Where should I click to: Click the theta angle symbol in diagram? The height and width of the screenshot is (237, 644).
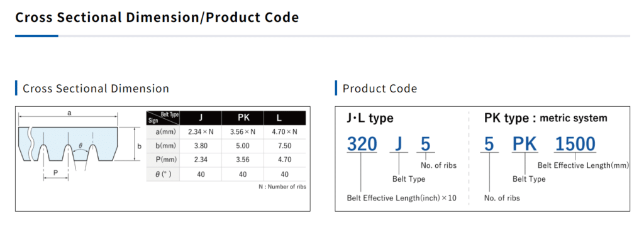coord(80,145)
